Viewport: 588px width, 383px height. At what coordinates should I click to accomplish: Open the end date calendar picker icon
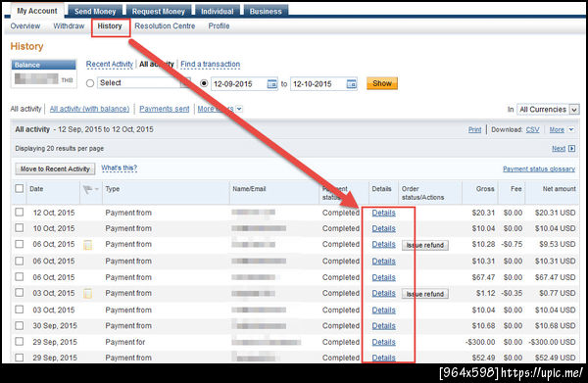pos(352,84)
